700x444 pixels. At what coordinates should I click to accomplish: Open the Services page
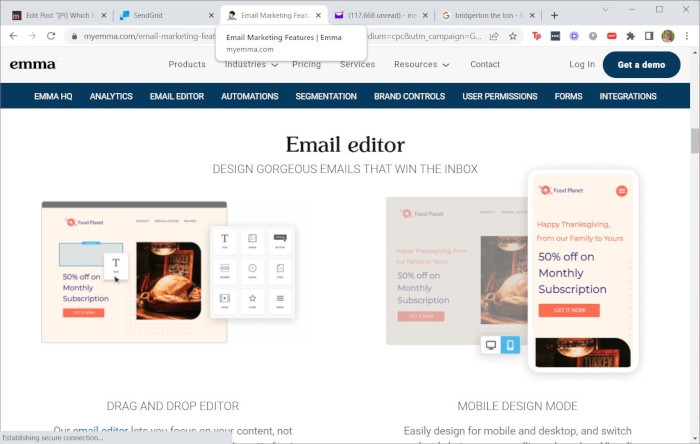click(357, 64)
